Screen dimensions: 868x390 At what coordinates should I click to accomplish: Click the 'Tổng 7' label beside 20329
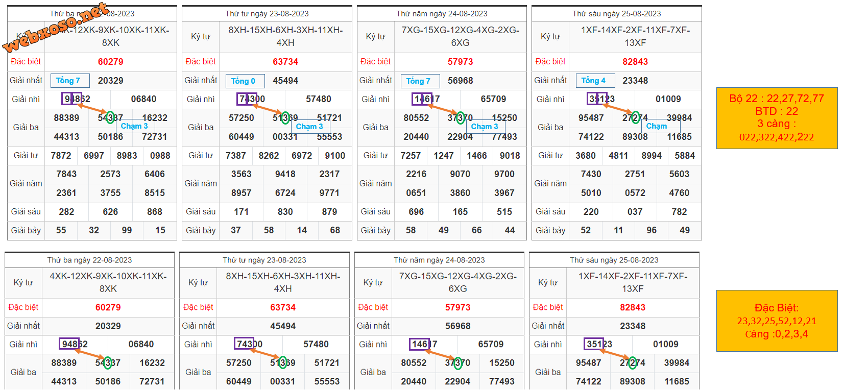pos(68,81)
